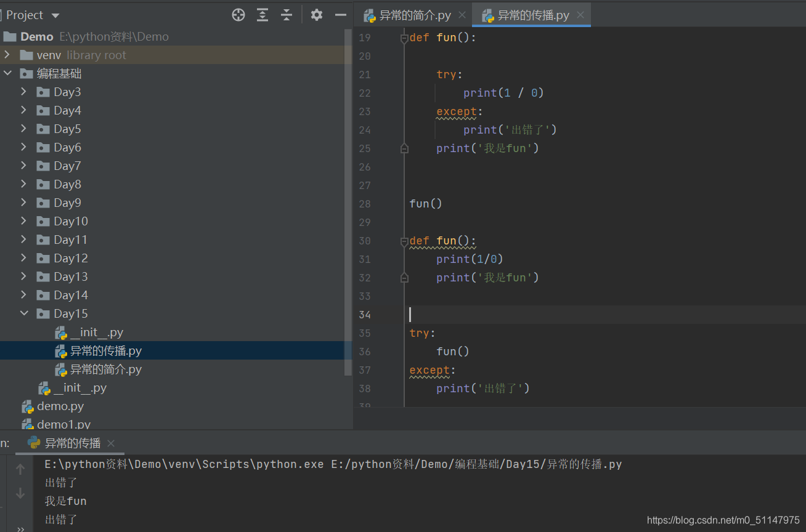Viewport: 806px width, 532px height.
Task: Click the Project tree vertical scrollbar
Action: tap(348, 203)
